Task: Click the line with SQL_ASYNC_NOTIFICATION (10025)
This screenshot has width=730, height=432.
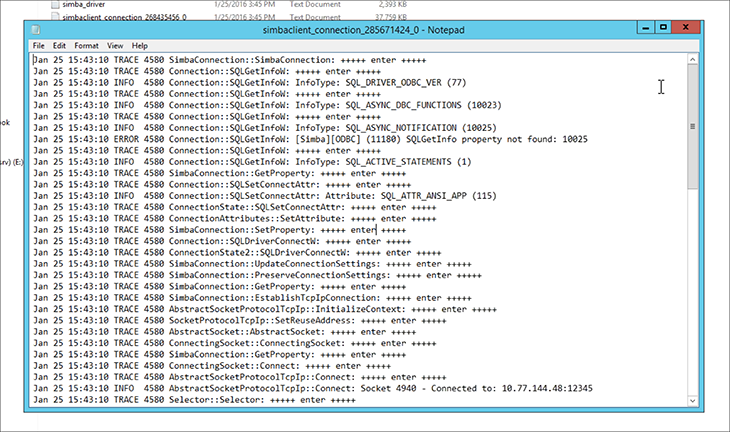Action: point(265,128)
